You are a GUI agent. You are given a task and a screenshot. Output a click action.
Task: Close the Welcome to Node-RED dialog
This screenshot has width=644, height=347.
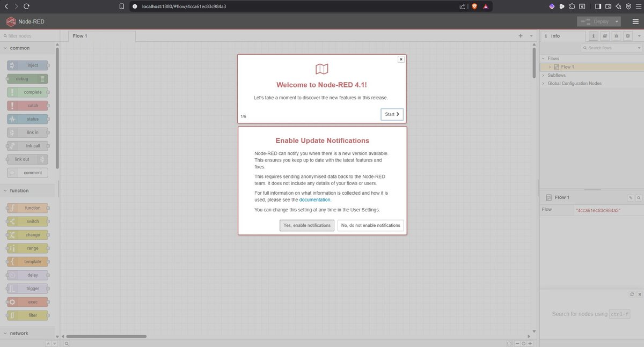[x=401, y=60]
